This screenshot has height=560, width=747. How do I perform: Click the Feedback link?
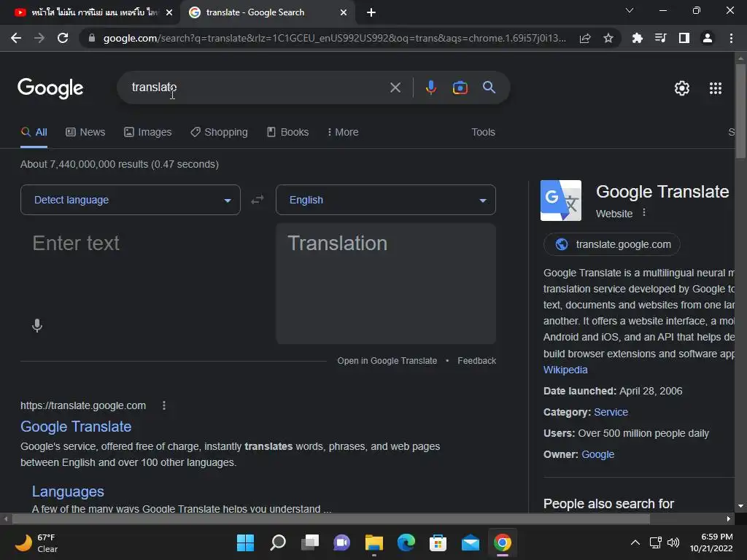click(476, 361)
